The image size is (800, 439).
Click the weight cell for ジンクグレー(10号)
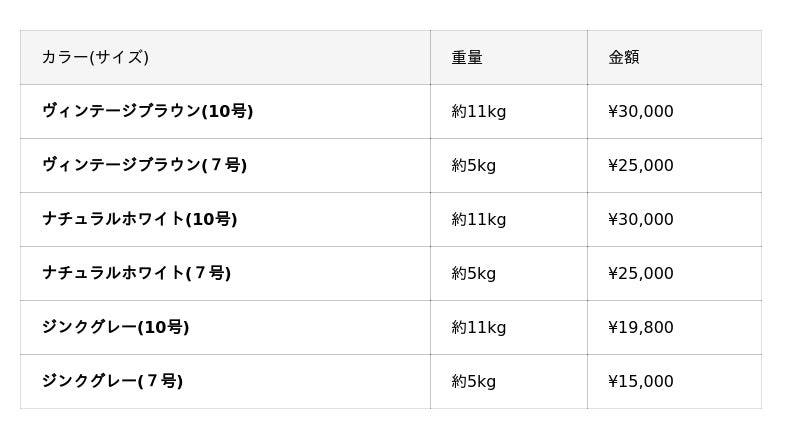479,327
